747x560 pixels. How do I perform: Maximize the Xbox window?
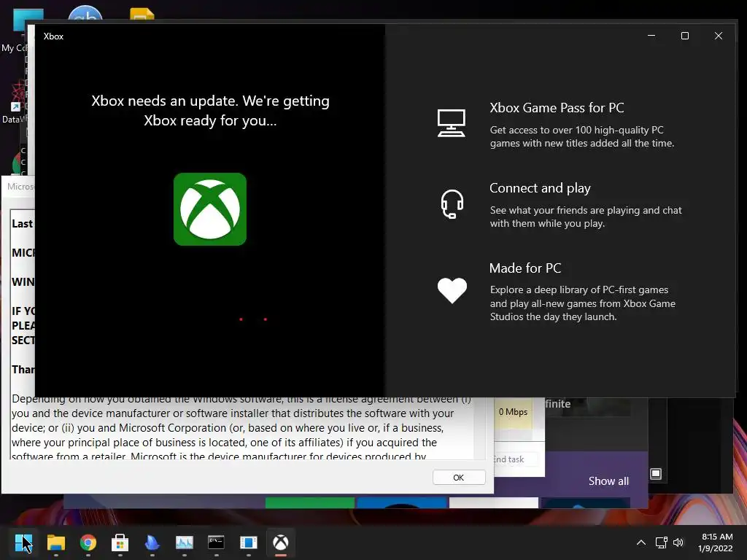click(x=684, y=36)
